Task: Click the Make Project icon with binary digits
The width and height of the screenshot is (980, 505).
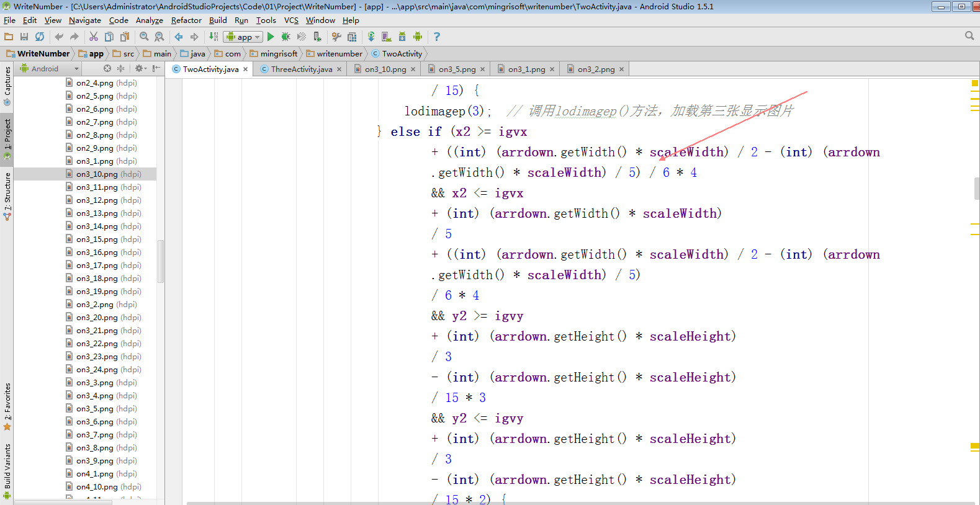Action: (214, 37)
